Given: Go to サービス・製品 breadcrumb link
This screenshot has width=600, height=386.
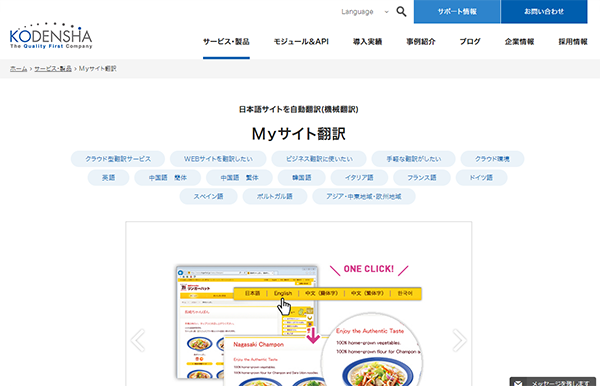Looking at the screenshot, I should click(53, 69).
